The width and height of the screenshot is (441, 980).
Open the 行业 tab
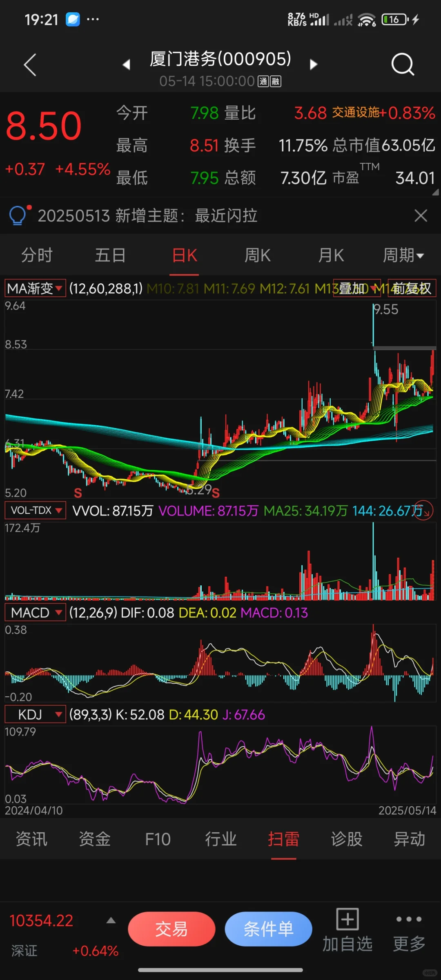pos(220,839)
